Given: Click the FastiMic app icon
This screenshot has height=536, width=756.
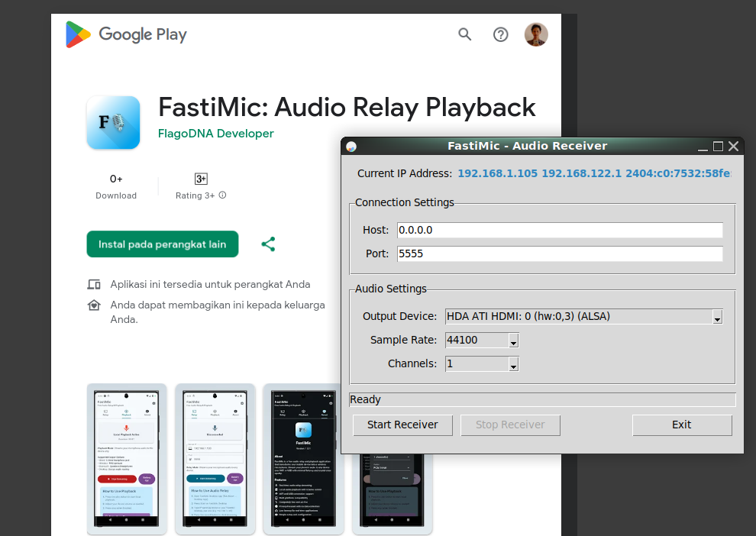Looking at the screenshot, I should pos(113,122).
